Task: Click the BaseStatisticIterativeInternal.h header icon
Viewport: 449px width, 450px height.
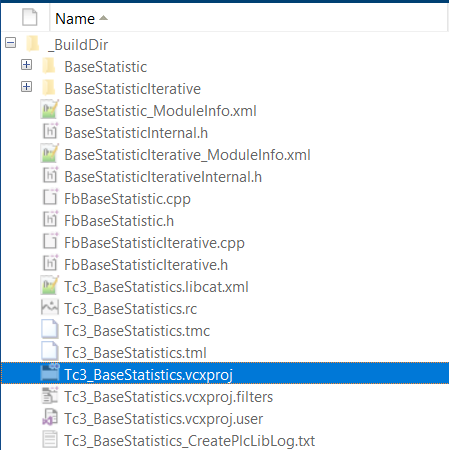Action: pyautogui.click(x=50, y=175)
